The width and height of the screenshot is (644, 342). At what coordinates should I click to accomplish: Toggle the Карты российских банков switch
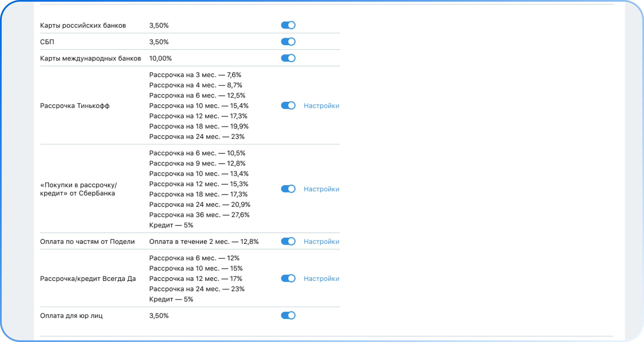click(x=288, y=25)
